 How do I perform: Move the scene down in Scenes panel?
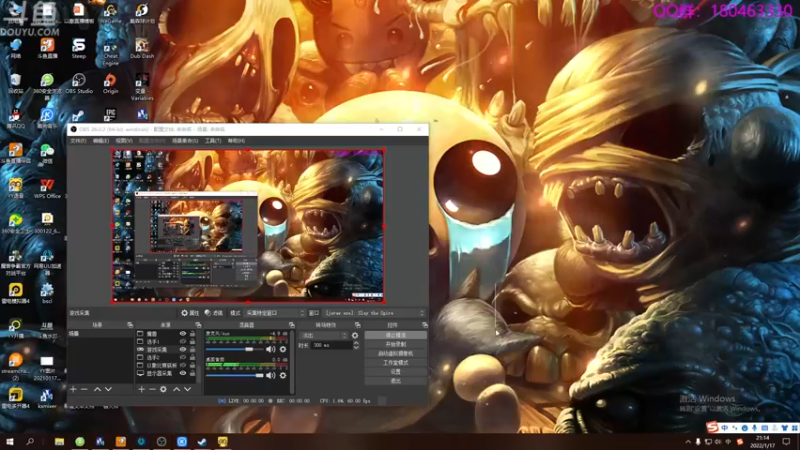[108, 389]
